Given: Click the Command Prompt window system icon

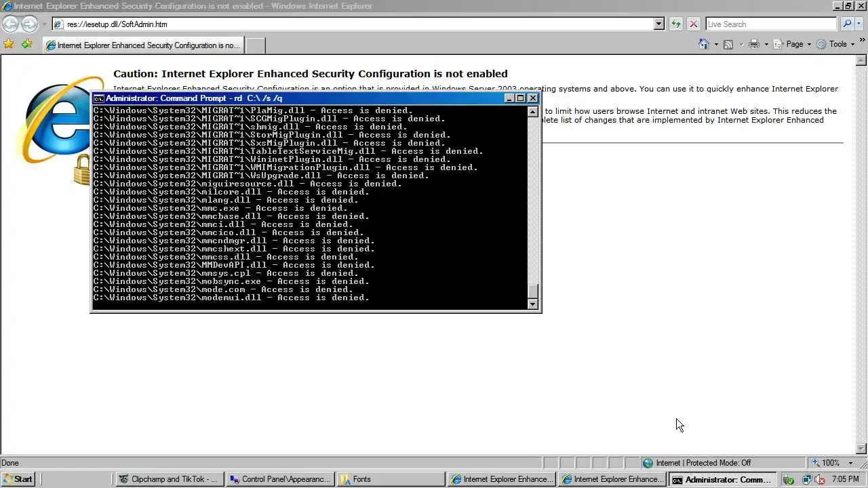Looking at the screenshot, I should pos(98,98).
